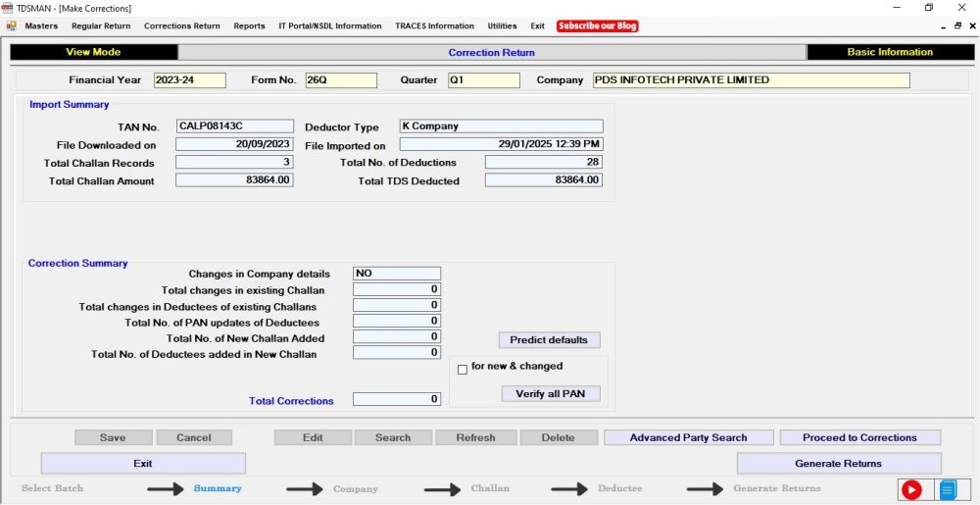Click Proceed to Corrections button
This screenshot has height=505, width=980.
click(859, 437)
